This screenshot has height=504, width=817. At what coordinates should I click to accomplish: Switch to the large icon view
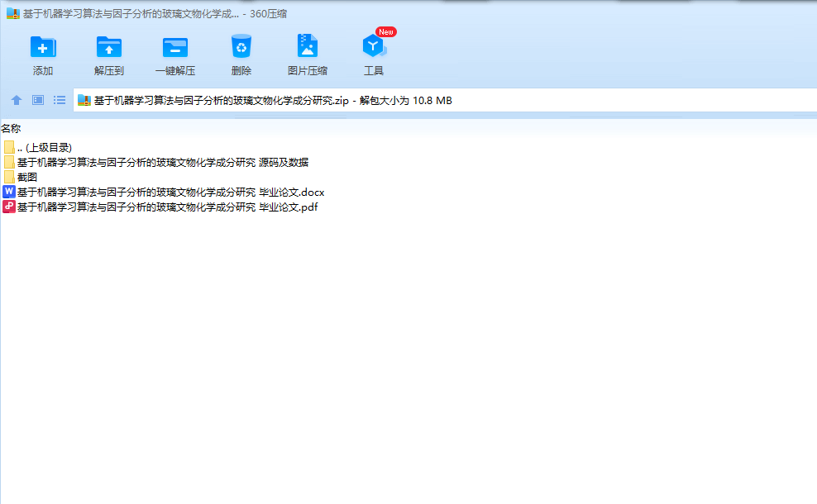pyautogui.click(x=38, y=100)
